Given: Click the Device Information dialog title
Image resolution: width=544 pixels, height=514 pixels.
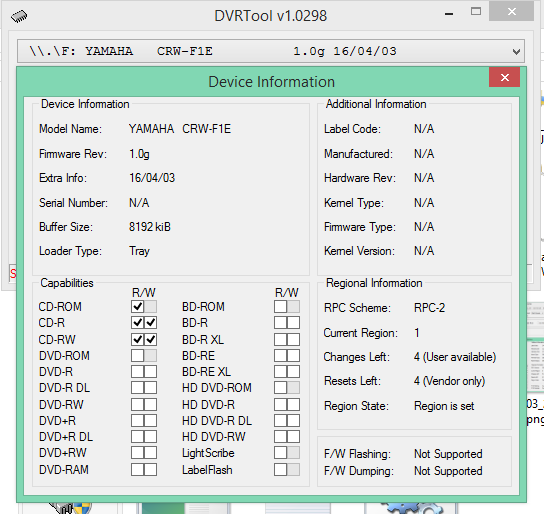Looking at the screenshot, I should pos(271,82).
